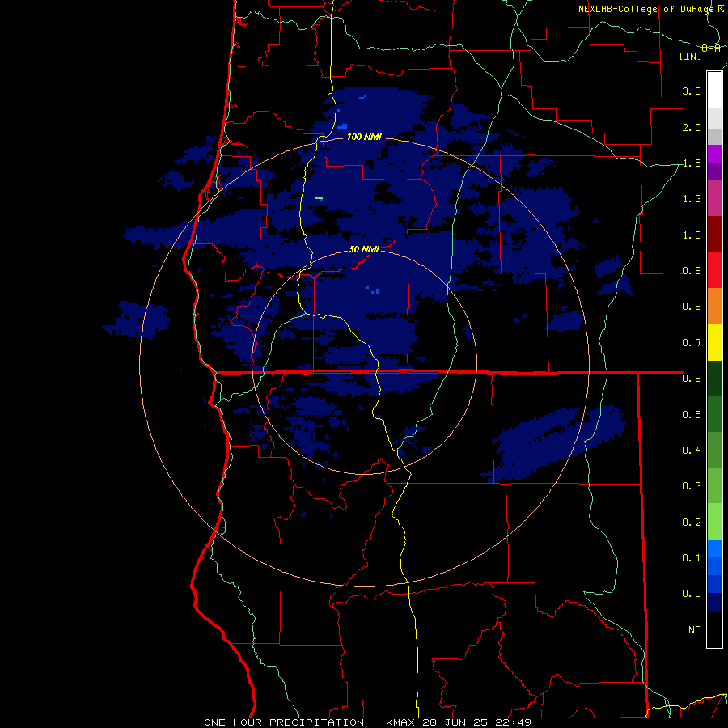Click the 0.0 legend value
Image resolution: width=728 pixels, height=728 pixels.
point(692,594)
